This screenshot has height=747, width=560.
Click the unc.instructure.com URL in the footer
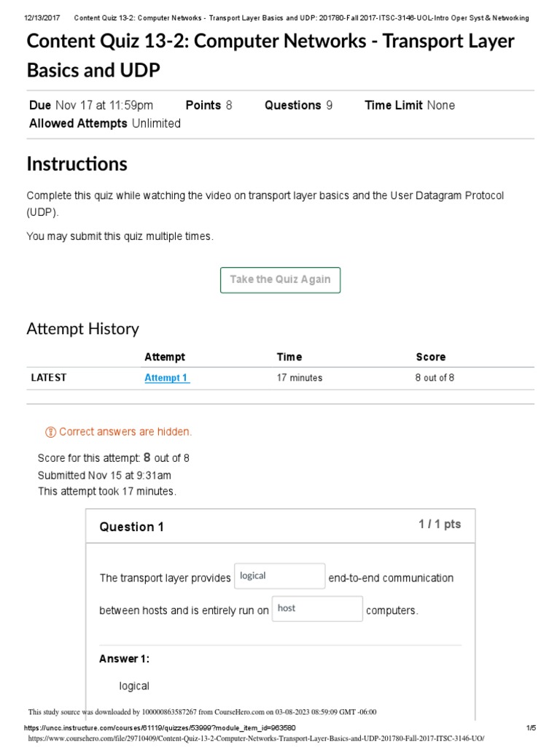159,728
